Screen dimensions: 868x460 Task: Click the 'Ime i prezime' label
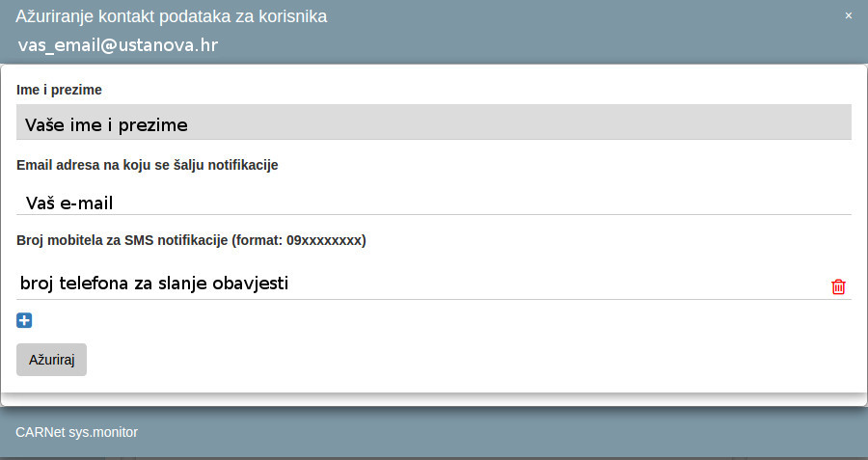[60, 90]
